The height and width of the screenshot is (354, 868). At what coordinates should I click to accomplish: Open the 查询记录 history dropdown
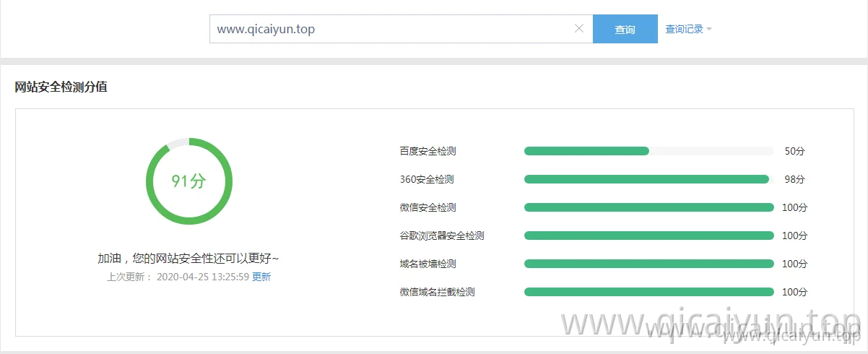tap(689, 30)
